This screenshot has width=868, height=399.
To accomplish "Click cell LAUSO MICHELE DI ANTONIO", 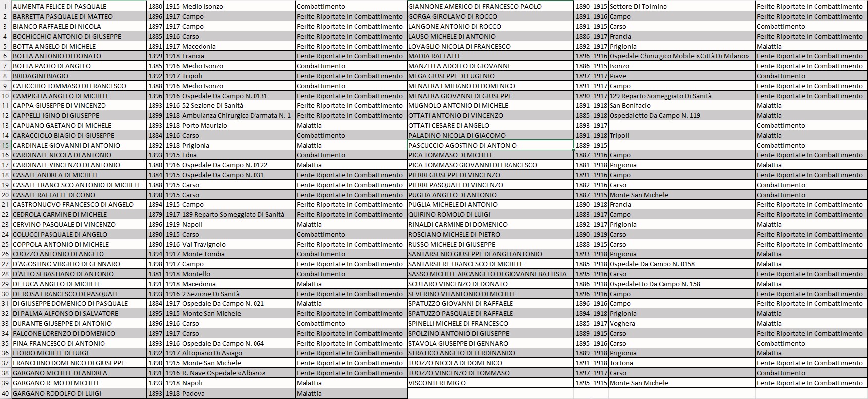I will [x=490, y=36].
